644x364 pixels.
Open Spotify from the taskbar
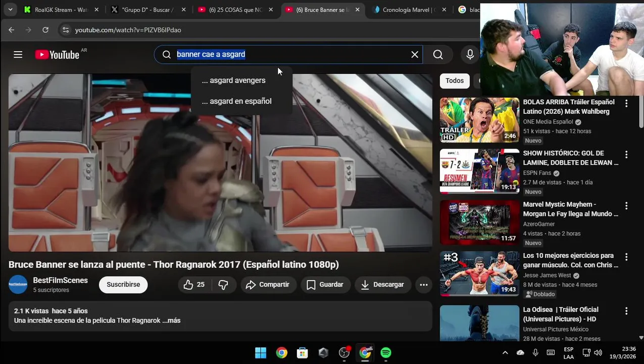click(386, 353)
